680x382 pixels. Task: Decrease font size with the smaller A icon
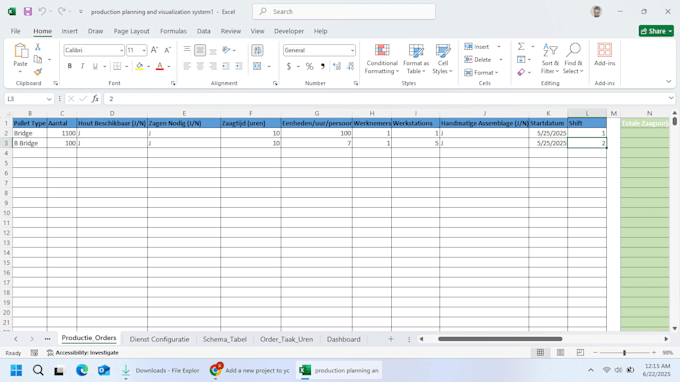[x=167, y=50]
